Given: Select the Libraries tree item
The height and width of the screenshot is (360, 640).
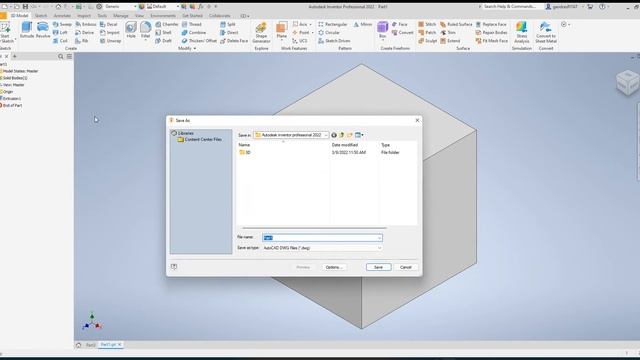Looking at the screenshot, I should click(x=182, y=133).
